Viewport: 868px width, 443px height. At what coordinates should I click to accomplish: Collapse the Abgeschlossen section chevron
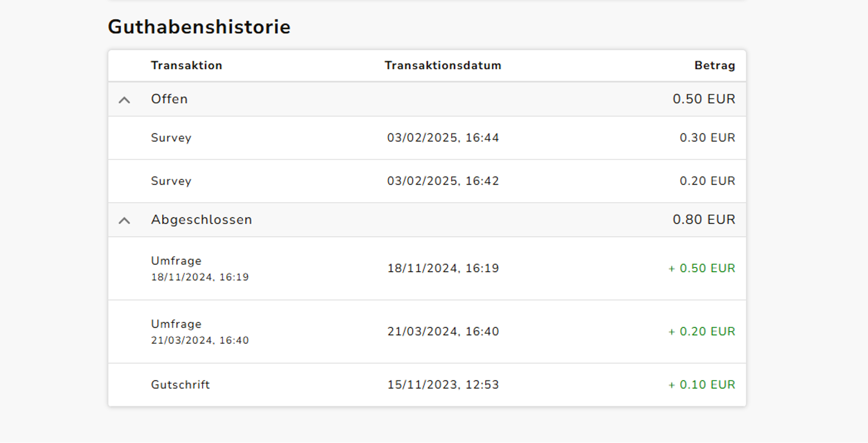coord(124,220)
